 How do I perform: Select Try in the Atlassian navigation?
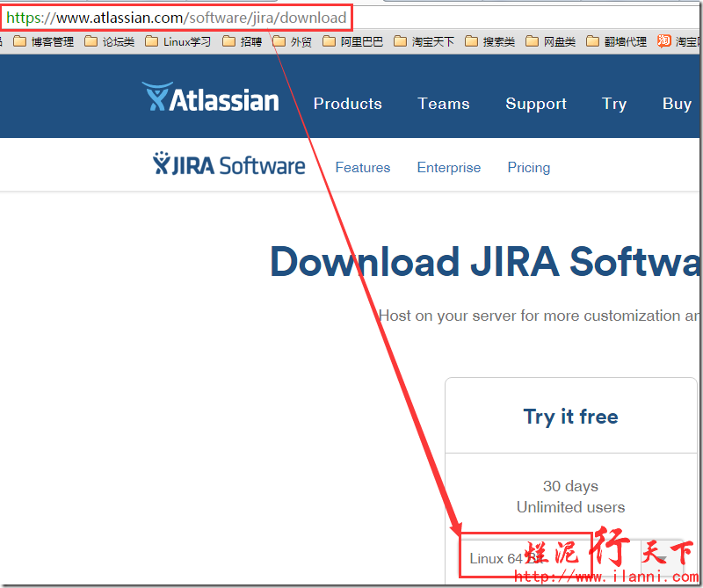(x=613, y=104)
